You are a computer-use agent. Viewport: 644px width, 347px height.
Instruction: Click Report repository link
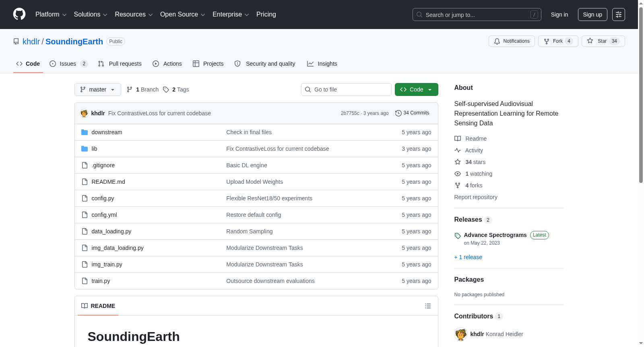[476, 197]
